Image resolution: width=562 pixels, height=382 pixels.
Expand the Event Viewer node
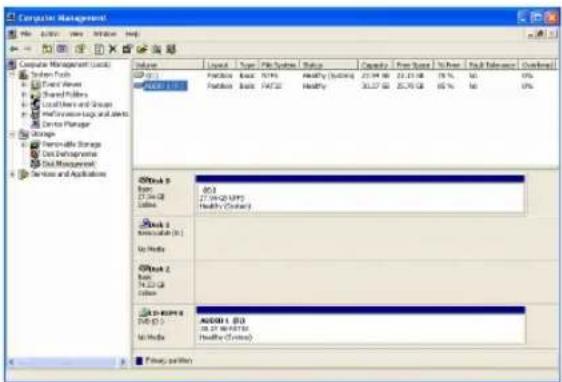coord(24,85)
